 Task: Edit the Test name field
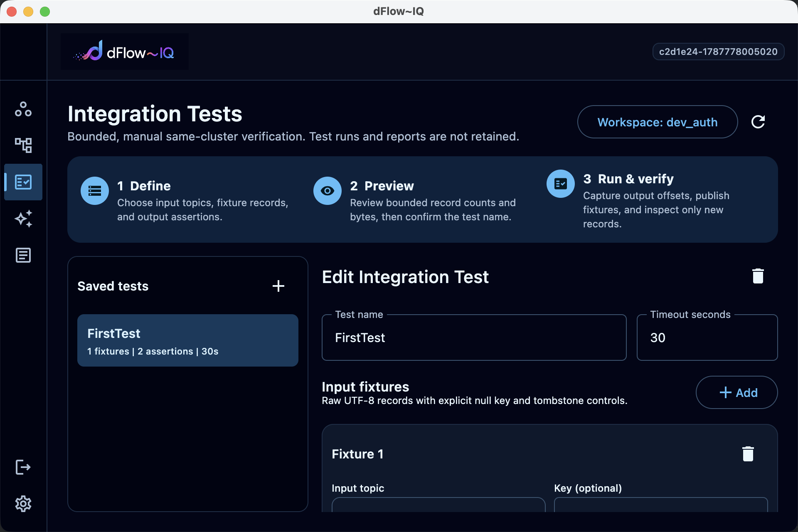click(474, 337)
